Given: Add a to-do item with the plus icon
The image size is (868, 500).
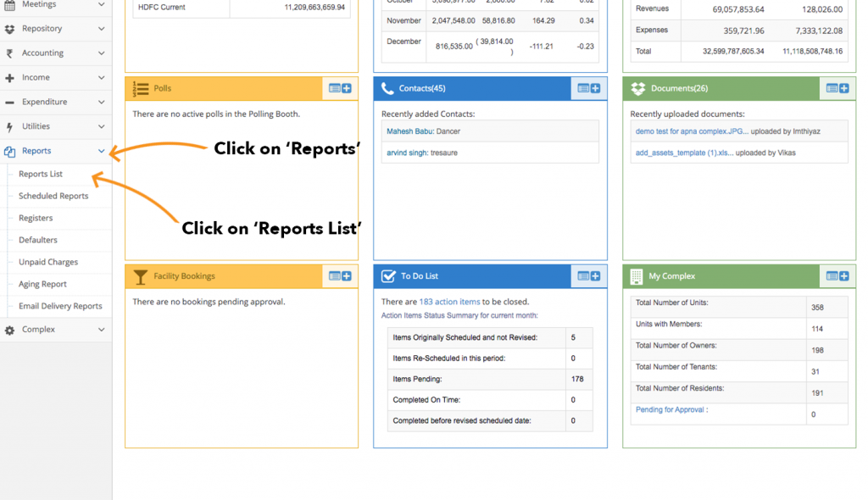Looking at the screenshot, I should click(x=595, y=276).
